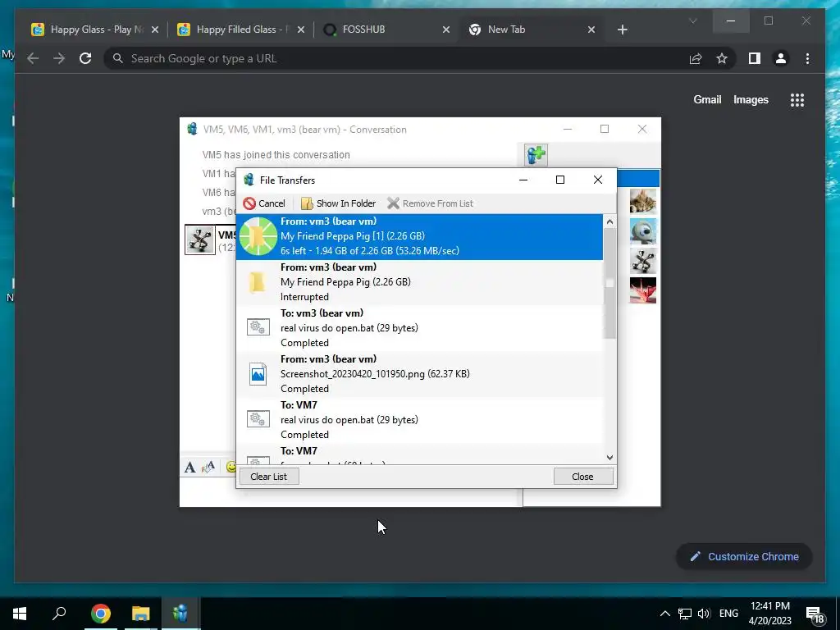840x630 pixels.
Task: Click the cat avatar in Conversation participant list
Action: pyautogui.click(x=643, y=202)
